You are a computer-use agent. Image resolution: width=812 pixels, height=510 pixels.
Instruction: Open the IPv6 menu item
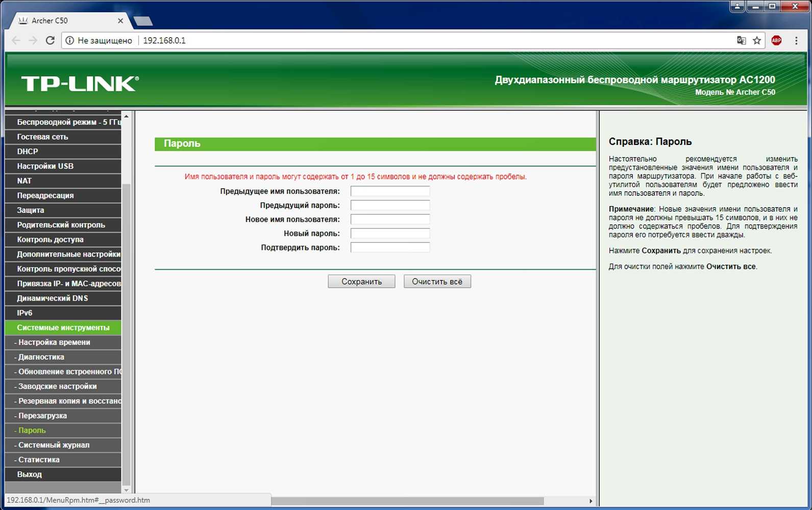63,313
